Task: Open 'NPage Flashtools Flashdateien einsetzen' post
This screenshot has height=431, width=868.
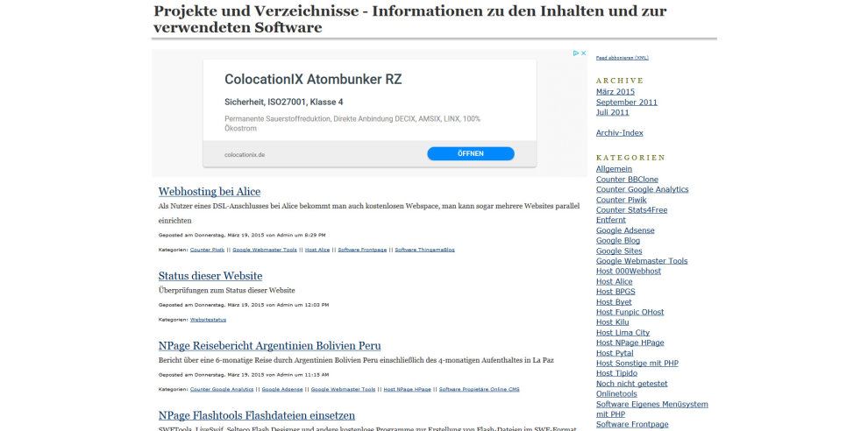Action: tap(256, 415)
